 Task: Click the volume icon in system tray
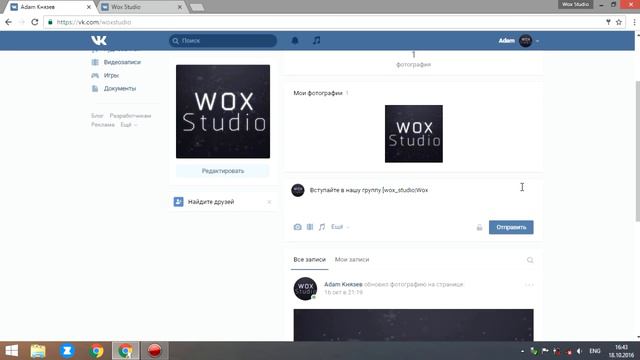(x=579, y=351)
